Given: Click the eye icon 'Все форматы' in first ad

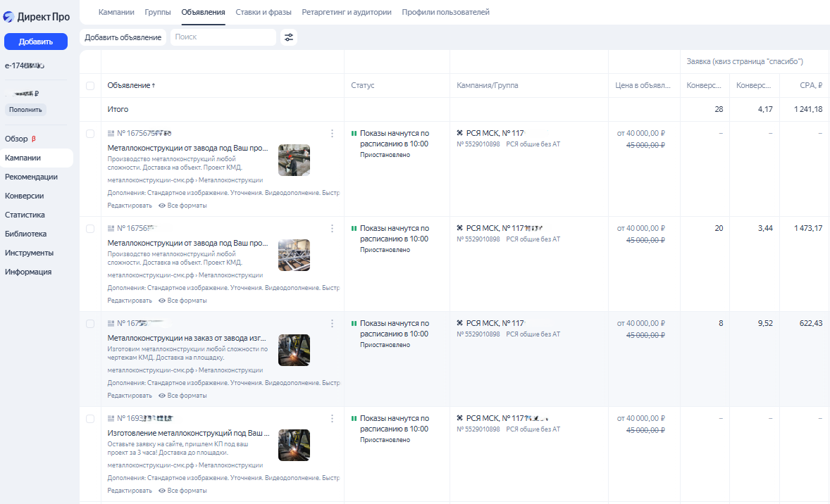Looking at the screenshot, I should tap(162, 206).
